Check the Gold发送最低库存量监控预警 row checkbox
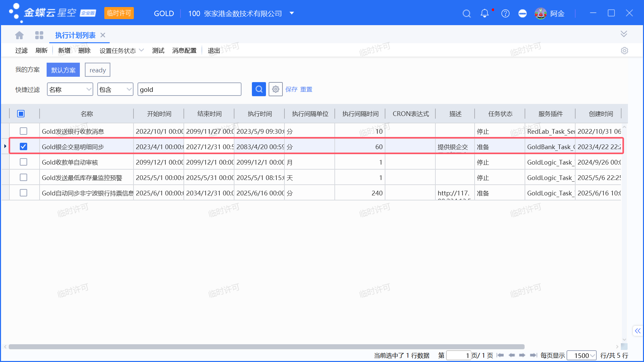644x362 pixels. (23, 177)
